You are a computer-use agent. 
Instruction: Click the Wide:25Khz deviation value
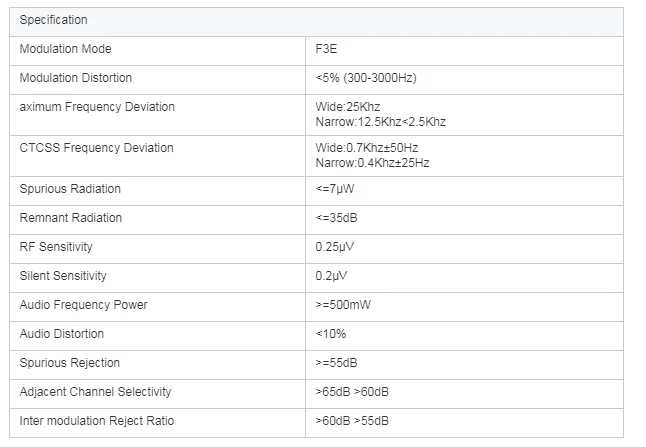point(348,106)
